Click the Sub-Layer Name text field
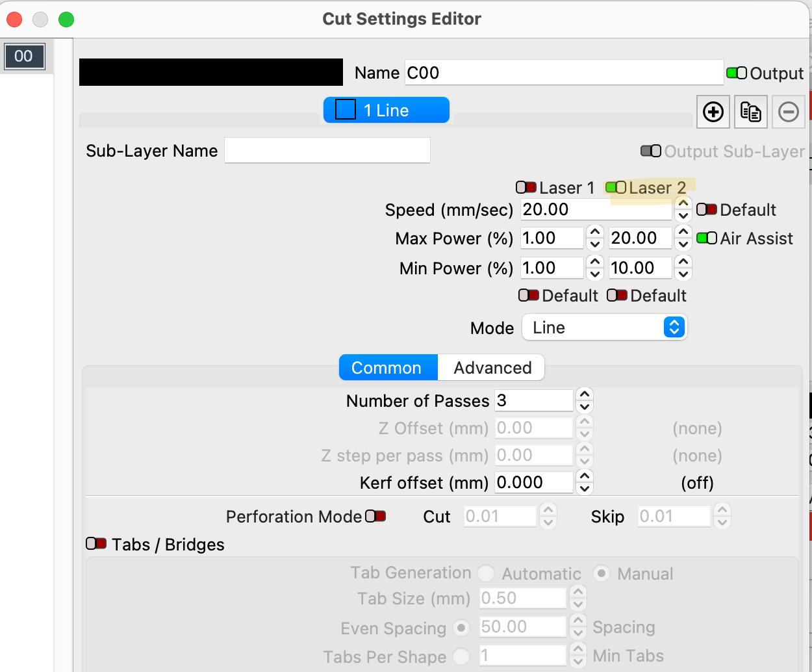 [x=327, y=151]
